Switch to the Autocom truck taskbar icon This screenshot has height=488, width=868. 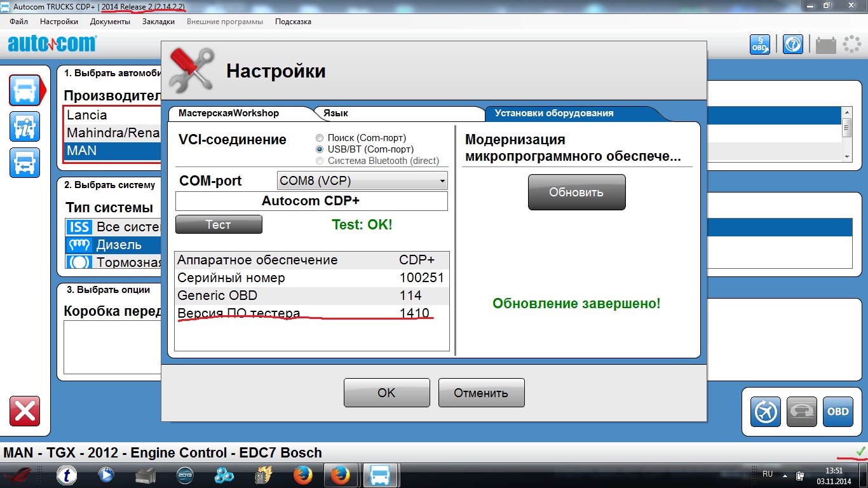click(x=381, y=475)
